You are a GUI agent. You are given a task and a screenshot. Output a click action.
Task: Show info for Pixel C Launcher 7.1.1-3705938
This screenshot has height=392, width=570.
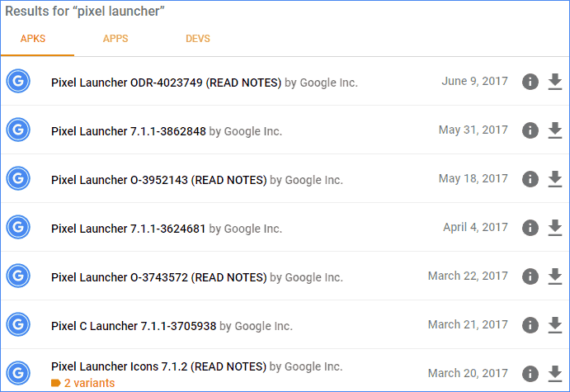tap(530, 325)
